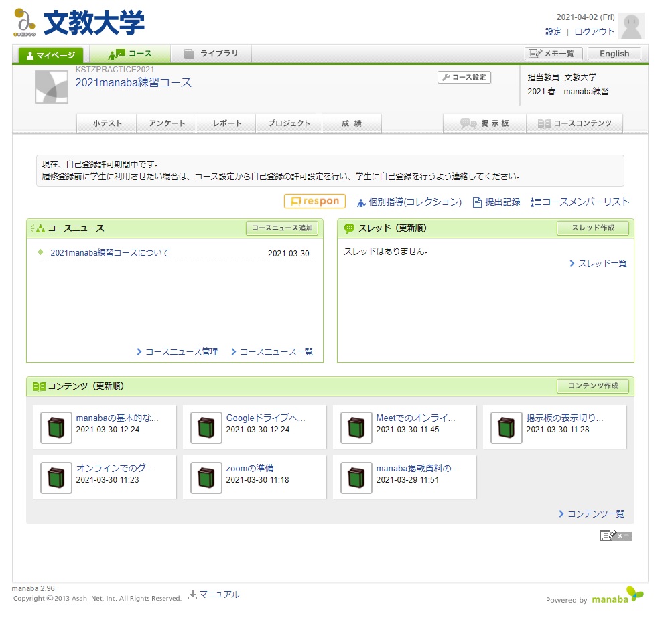Open the book icon for manabaの基本的な... content
Image resolution: width=672 pixels, height=634 pixels.
point(56,428)
